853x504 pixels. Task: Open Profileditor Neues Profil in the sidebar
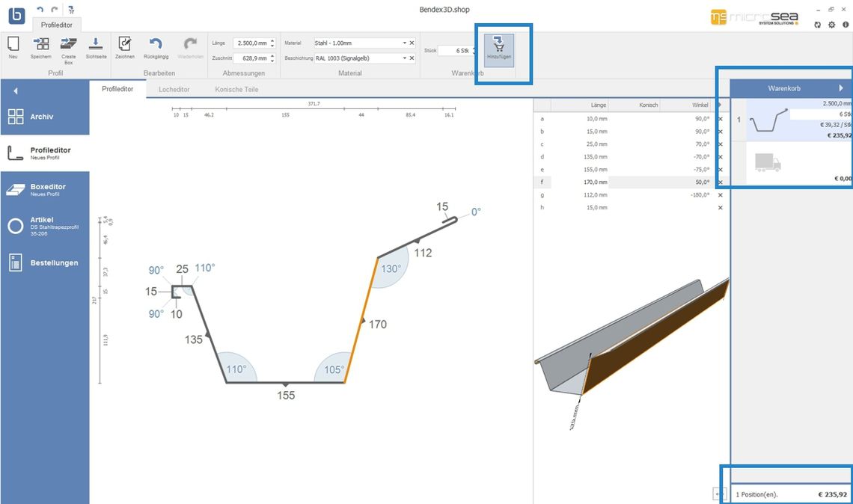point(45,153)
